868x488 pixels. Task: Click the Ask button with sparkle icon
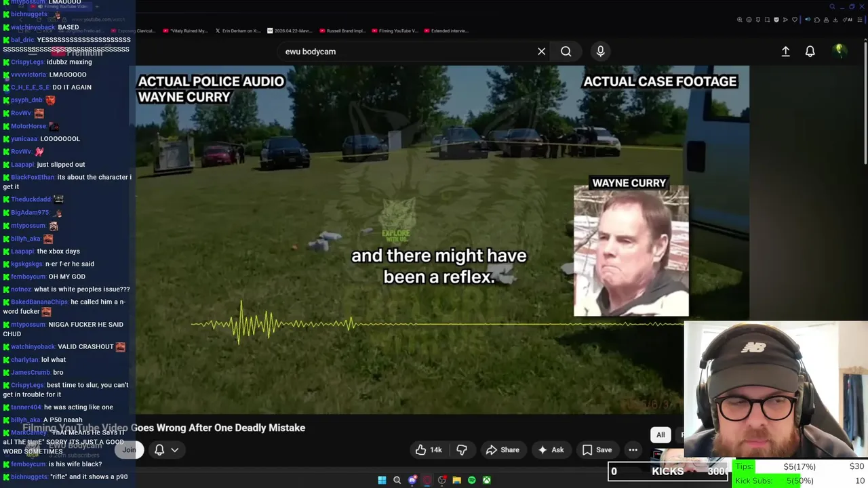tap(551, 449)
